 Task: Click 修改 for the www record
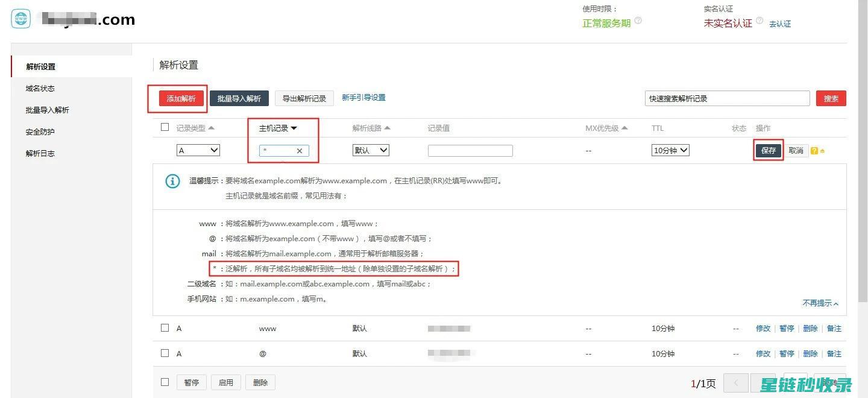click(x=763, y=329)
